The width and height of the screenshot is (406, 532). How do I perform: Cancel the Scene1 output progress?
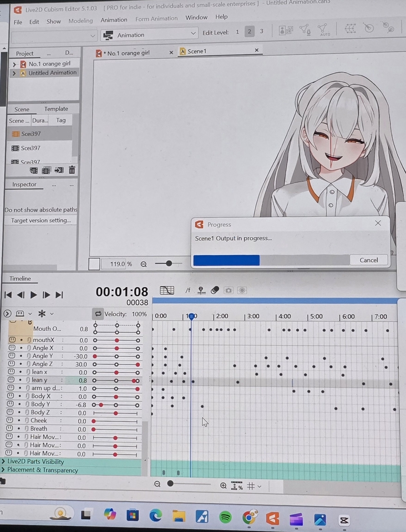(368, 260)
